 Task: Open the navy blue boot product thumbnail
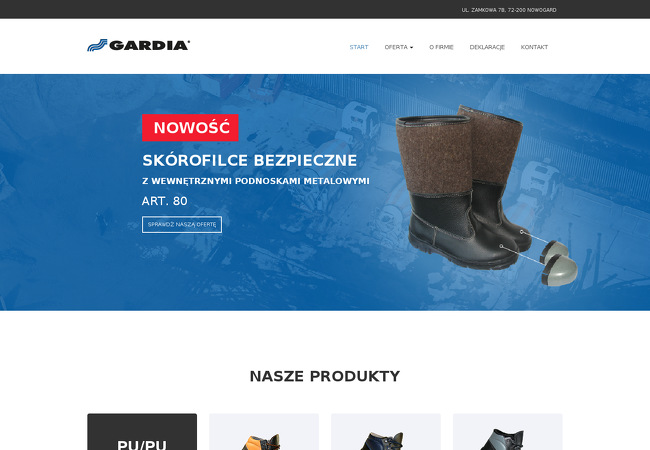point(386,432)
